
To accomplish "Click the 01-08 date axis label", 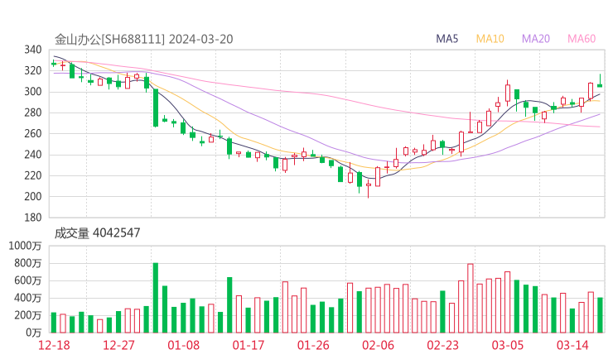I will (183, 345).
